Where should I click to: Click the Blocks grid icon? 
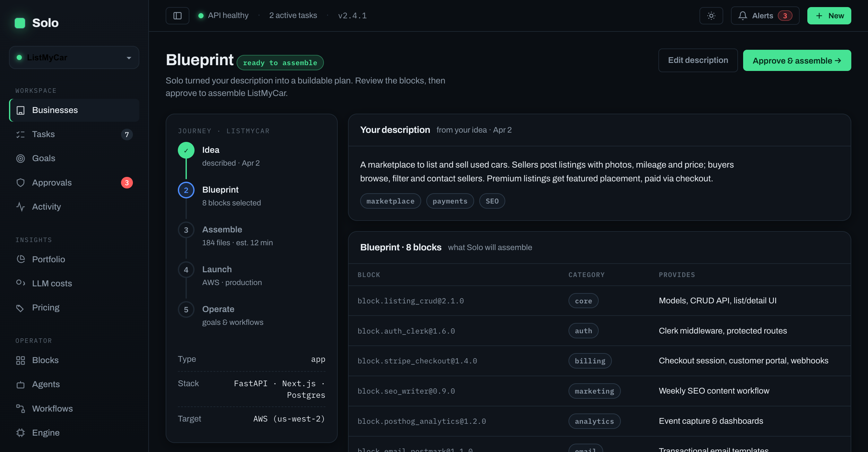(x=21, y=360)
